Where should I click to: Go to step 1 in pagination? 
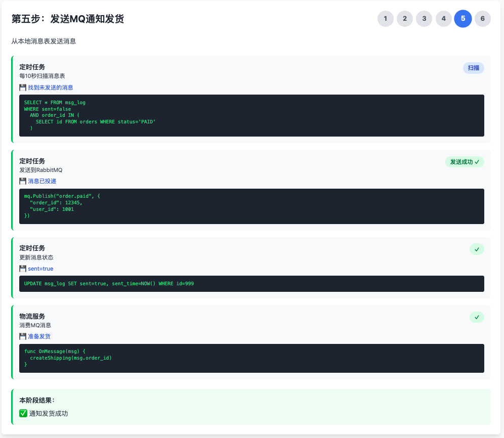[x=386, y=19]
